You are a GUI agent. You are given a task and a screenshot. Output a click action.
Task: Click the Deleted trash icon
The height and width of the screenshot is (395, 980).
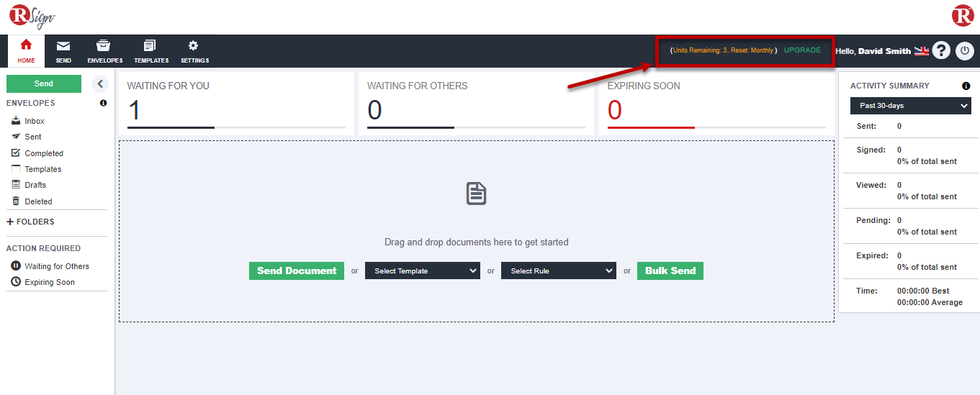pos(16,201)
